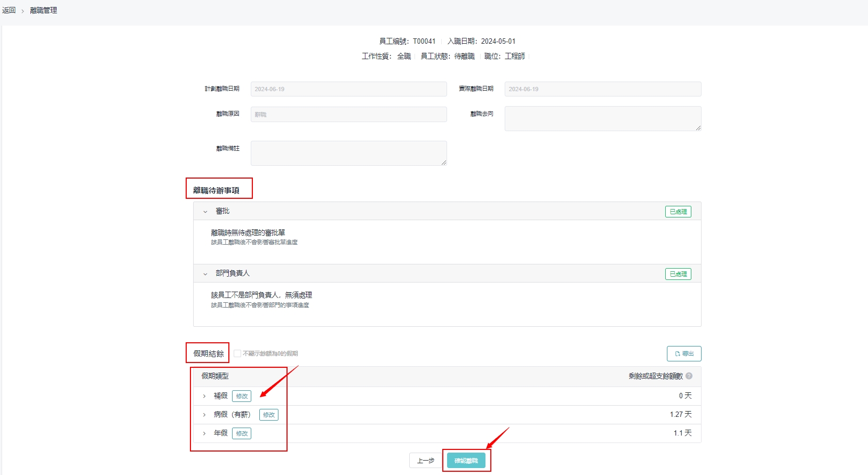The image size is (868, 475).
Task: Go back with the 上一步 button
Action: coord(425,461)
